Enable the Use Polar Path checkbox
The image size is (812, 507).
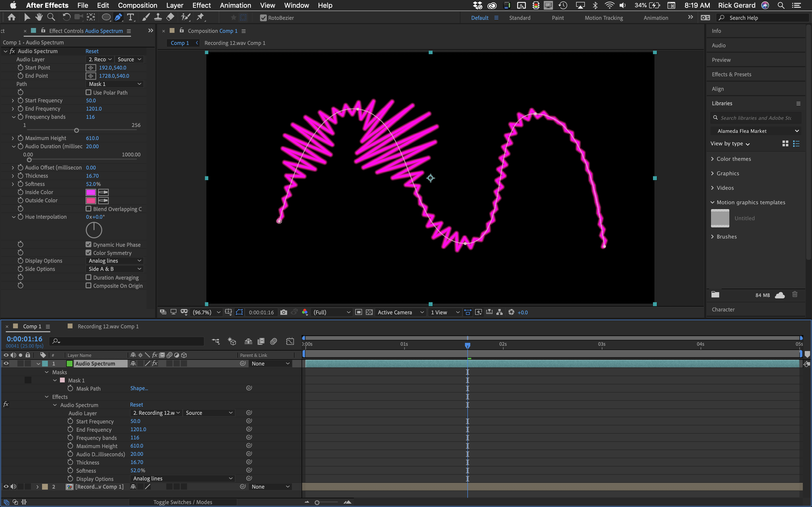click(x=89, y=92)
